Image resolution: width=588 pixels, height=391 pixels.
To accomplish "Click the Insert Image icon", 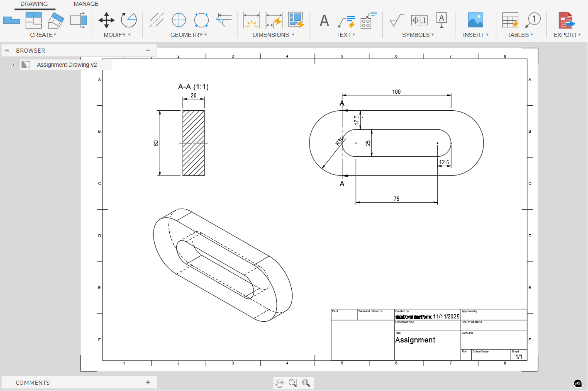I will (x=476, y=20).
